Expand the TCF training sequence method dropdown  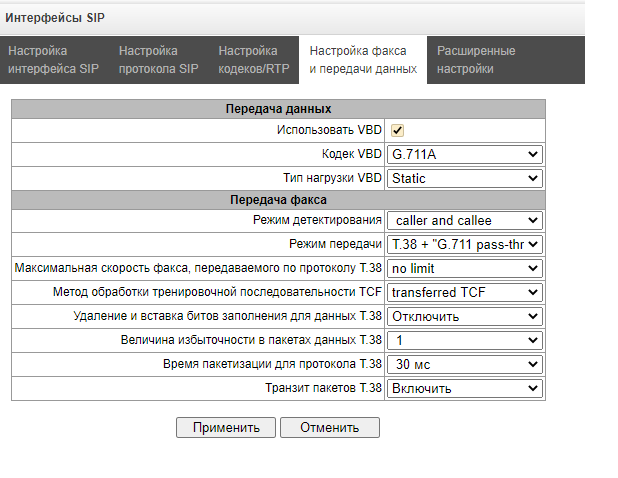point(465,293)
